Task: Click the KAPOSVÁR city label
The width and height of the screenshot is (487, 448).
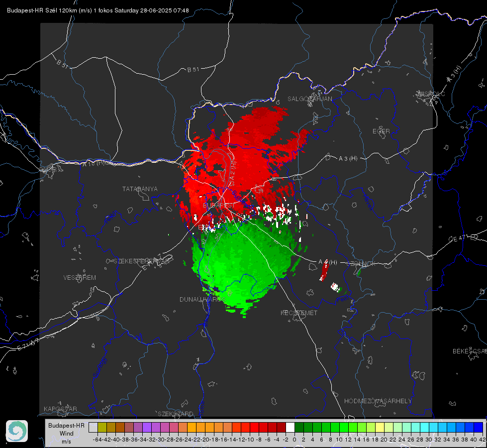Action: (60, 409)
